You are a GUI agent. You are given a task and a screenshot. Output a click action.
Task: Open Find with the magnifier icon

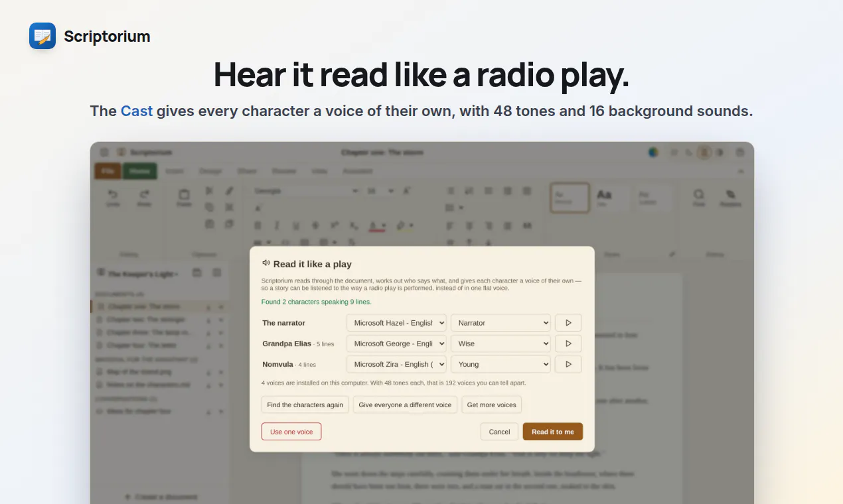point(699,194)
